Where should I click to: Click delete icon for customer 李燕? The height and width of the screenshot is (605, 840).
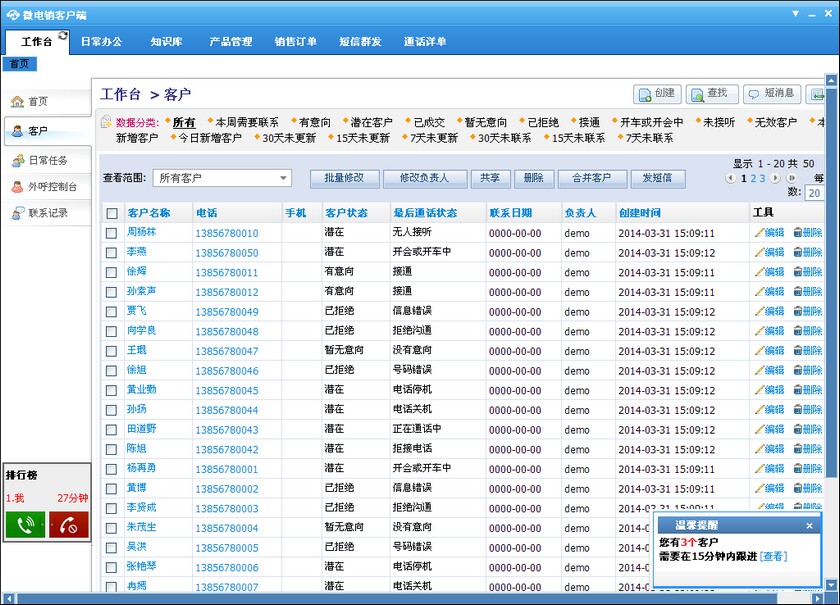pos(798,253)
